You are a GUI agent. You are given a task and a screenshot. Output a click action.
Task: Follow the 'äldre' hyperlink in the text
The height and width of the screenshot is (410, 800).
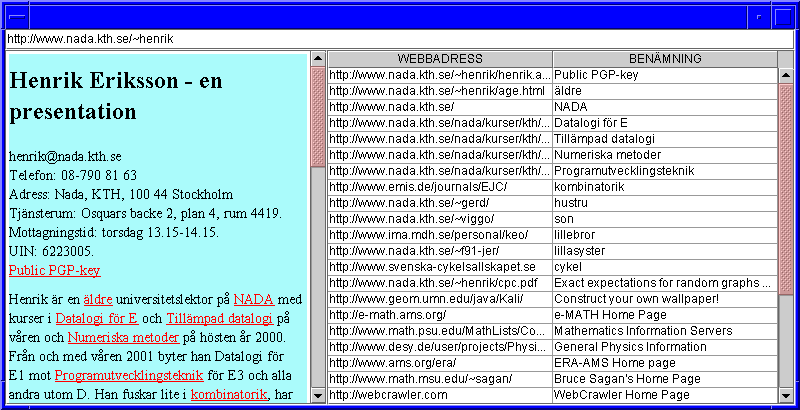coord(97,299)
